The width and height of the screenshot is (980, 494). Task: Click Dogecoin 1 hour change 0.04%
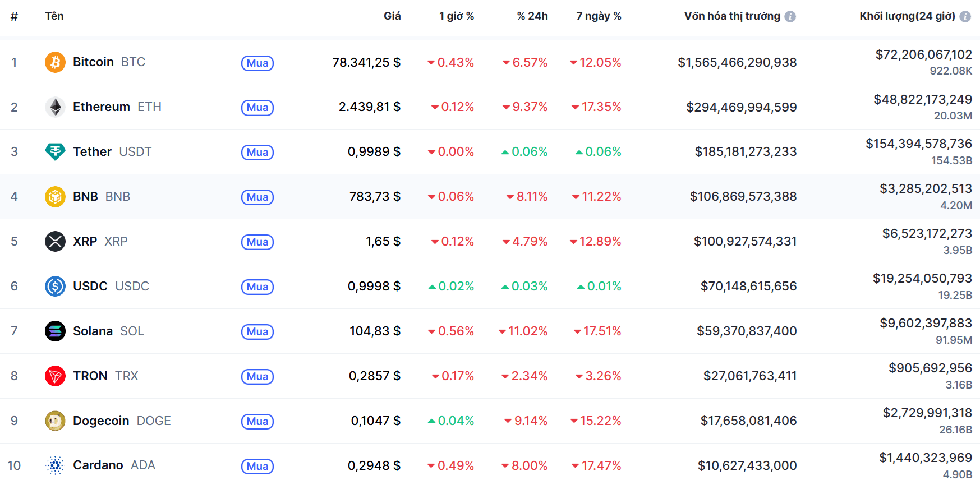pyautogui.click(x=451, y=421)
